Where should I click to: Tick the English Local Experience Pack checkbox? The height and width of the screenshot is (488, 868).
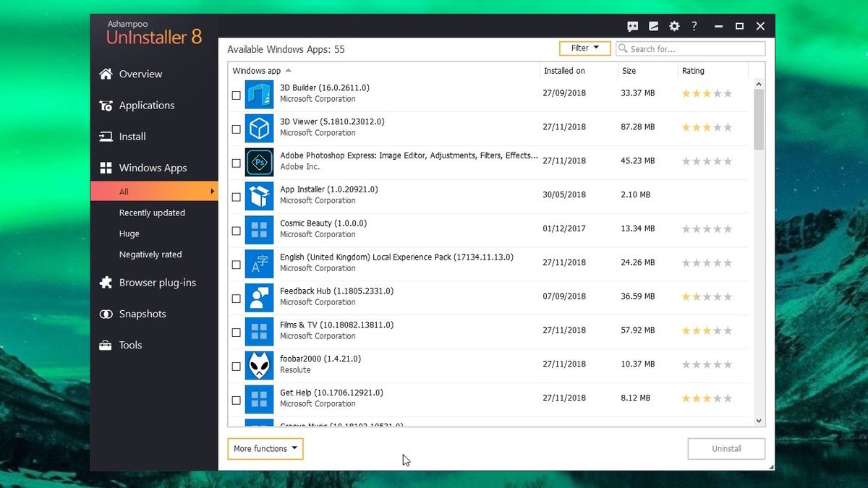coord(236,265)
